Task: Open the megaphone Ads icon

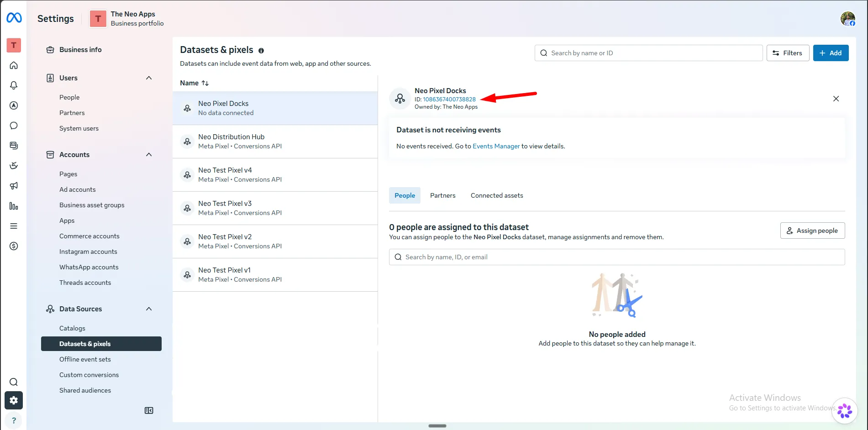Action: click(14, 186)
